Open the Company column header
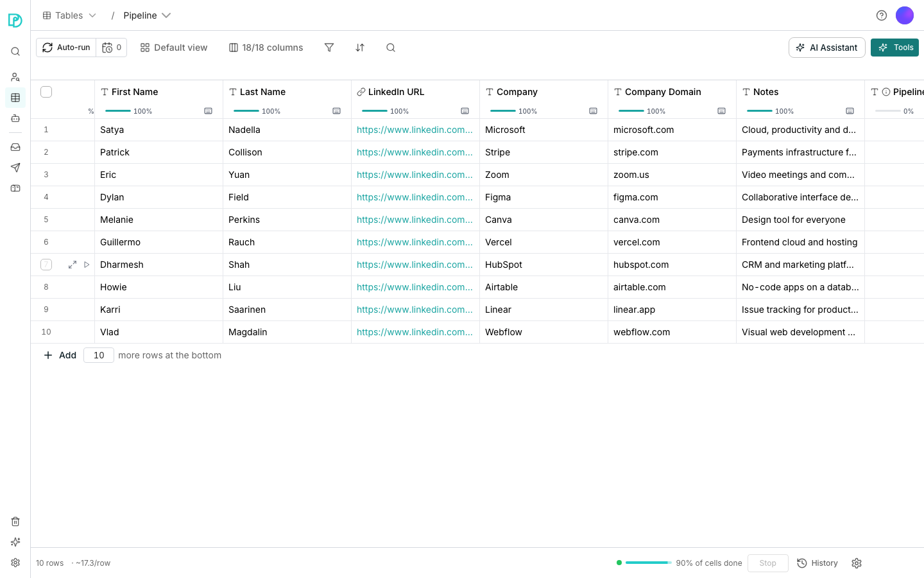The image size is (924, 578). click(543, 92)
